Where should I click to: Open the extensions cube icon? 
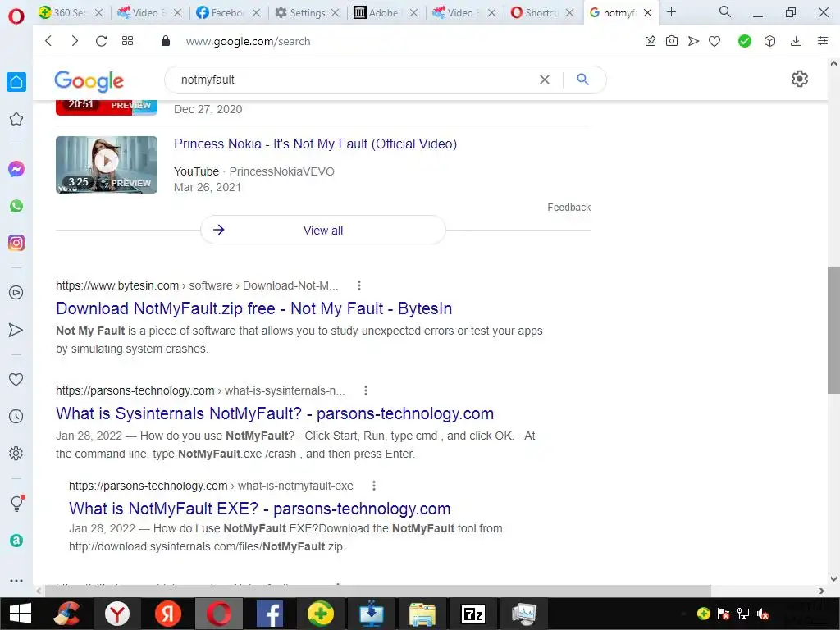click(769, 41)
